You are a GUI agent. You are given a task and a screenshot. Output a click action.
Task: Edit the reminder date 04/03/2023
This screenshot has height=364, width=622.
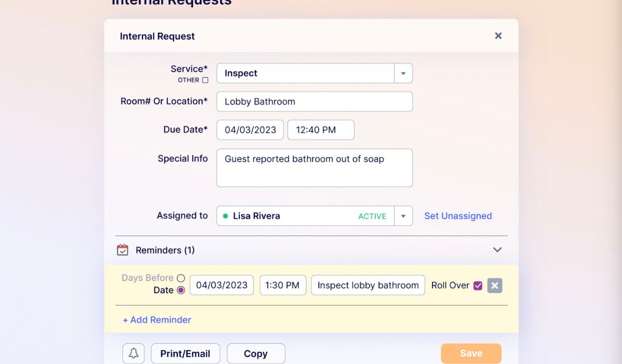click(x=222, y=285)
